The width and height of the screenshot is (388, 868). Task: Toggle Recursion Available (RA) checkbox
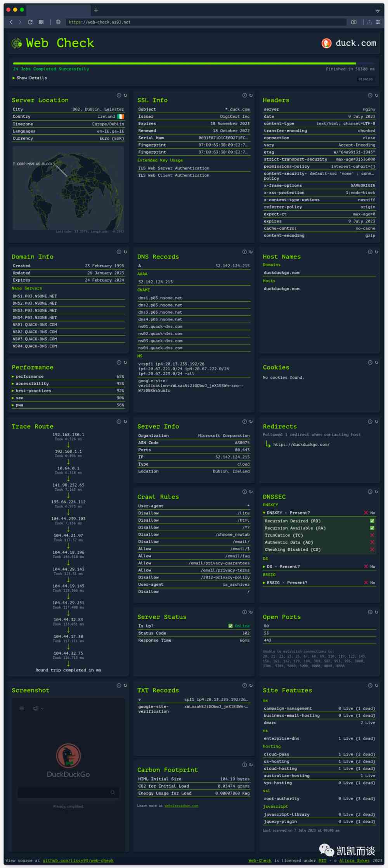[372, 528]
